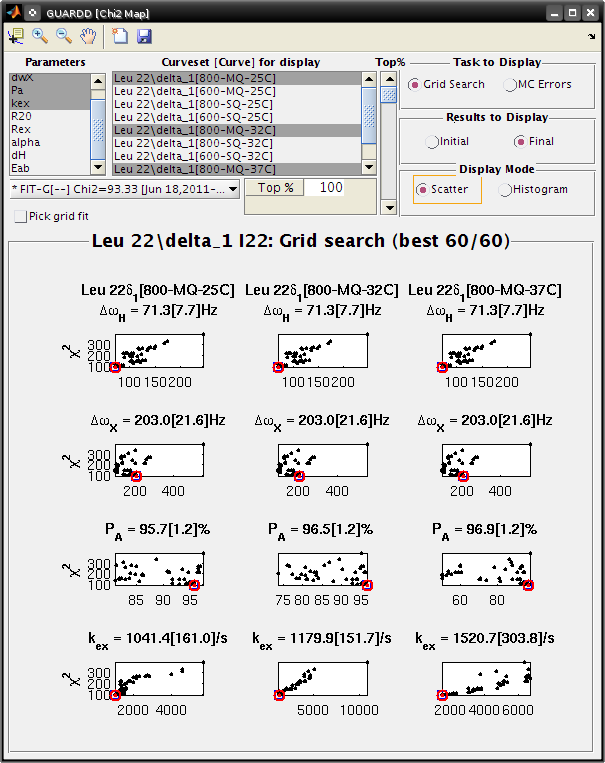Viewport: 605px width, 763px height.
Task: Select curve Leu 22\delta_1[800-MQ-32C]
Action: 237,130
